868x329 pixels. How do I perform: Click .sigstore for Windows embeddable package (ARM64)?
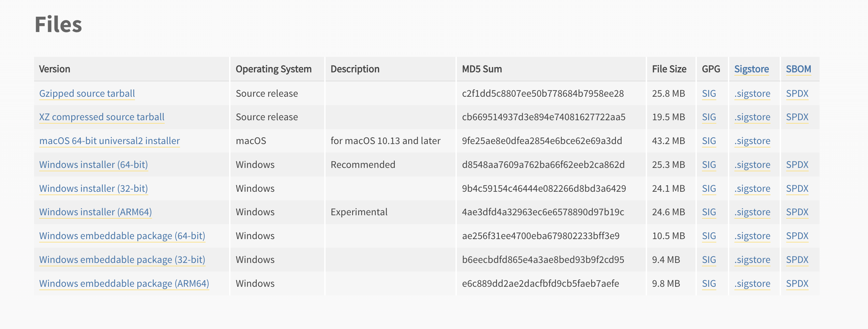752,283
